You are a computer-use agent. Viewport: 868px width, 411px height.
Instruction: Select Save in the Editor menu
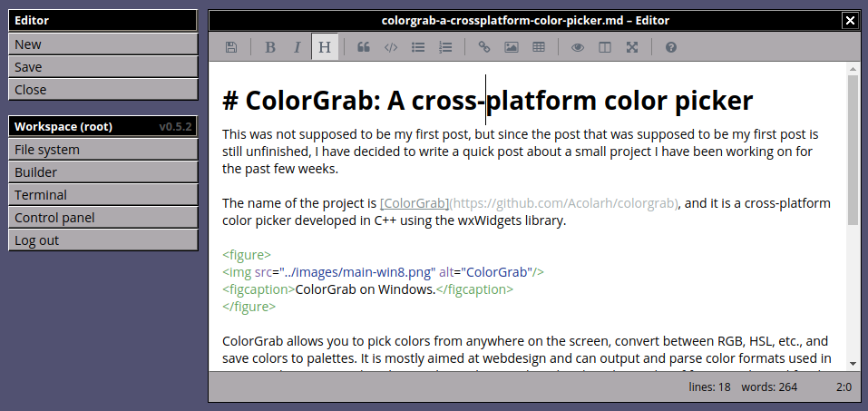[x=103, y=67]
